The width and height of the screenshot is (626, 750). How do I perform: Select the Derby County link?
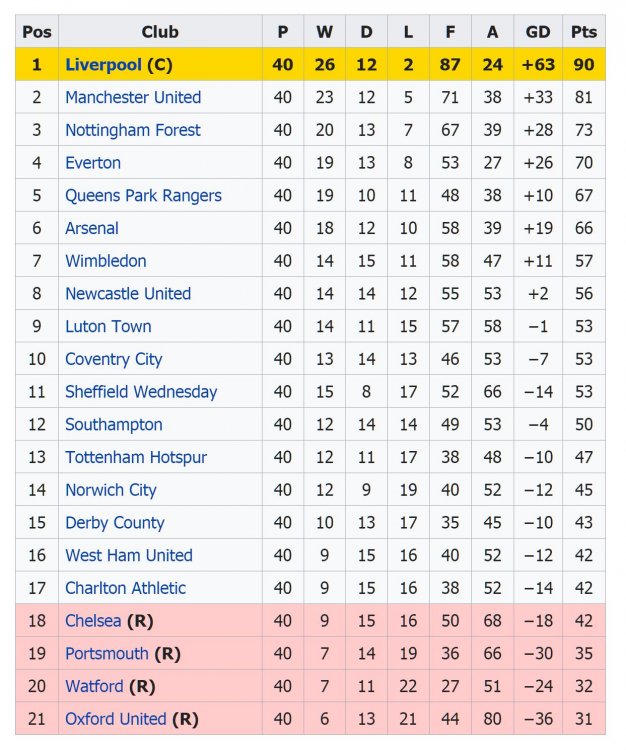[115, 523]
